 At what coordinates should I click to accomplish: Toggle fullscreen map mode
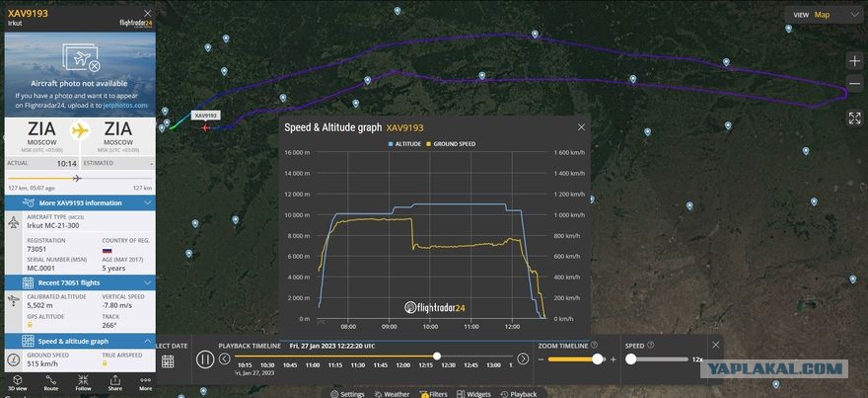(x=855, y=118)
